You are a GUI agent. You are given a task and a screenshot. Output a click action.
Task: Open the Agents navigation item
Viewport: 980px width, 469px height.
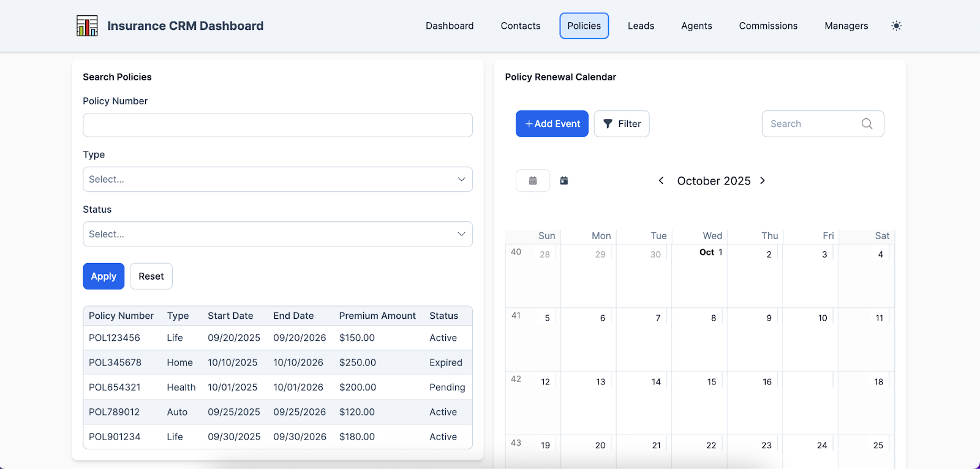(696, 26)
